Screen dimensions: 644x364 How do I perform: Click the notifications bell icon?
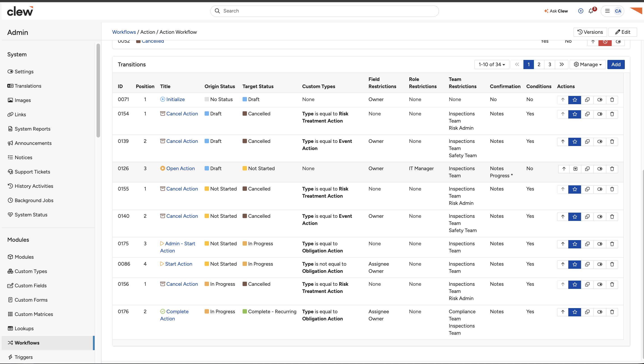coord(591,11)
